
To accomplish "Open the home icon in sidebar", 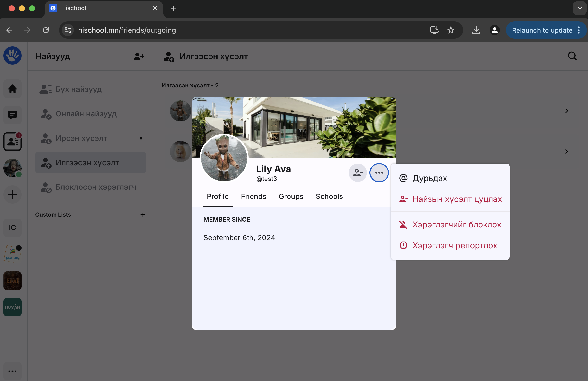I will tap(12, 89).
